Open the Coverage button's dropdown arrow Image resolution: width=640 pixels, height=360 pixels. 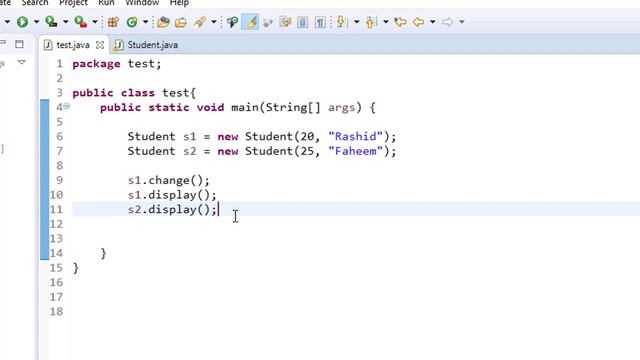coord(65,22)
